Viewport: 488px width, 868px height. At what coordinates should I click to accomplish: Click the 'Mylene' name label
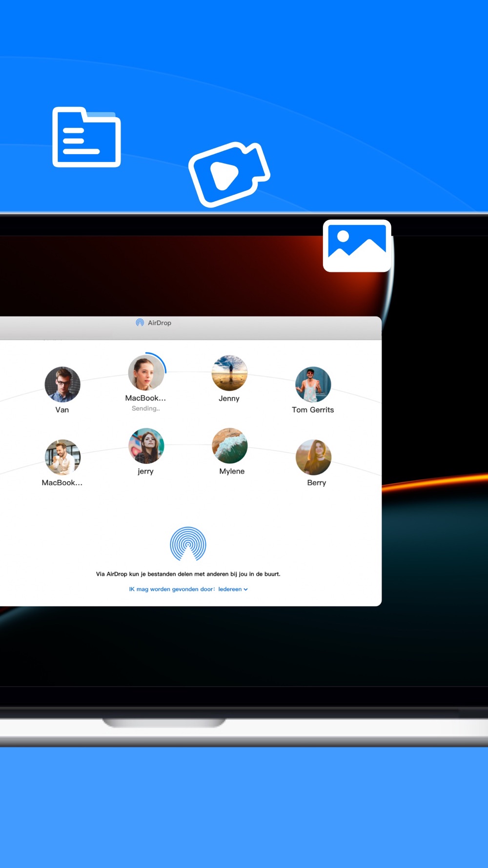pyautogui.click(x=232, y=471)
